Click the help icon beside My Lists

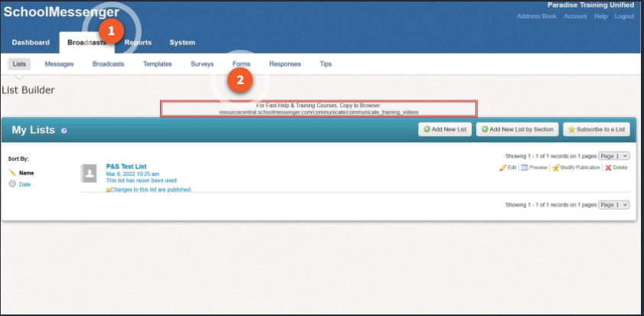(64, 131)
